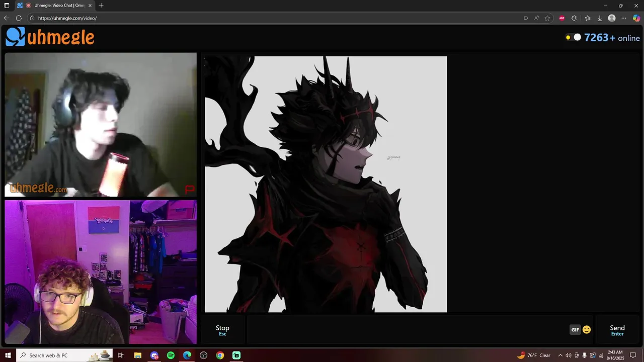Screen dimensions: 644x362
Task: Stop the current chat
Action: pos(222,330)
